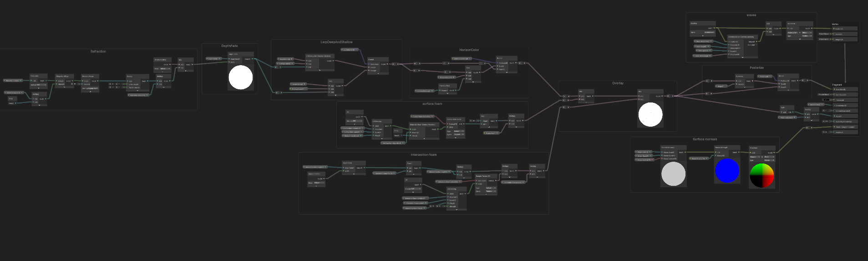The image size is (868, 261).
Task: Click the blue Normal Strength preview sphere
Action: tap(727, 170)
